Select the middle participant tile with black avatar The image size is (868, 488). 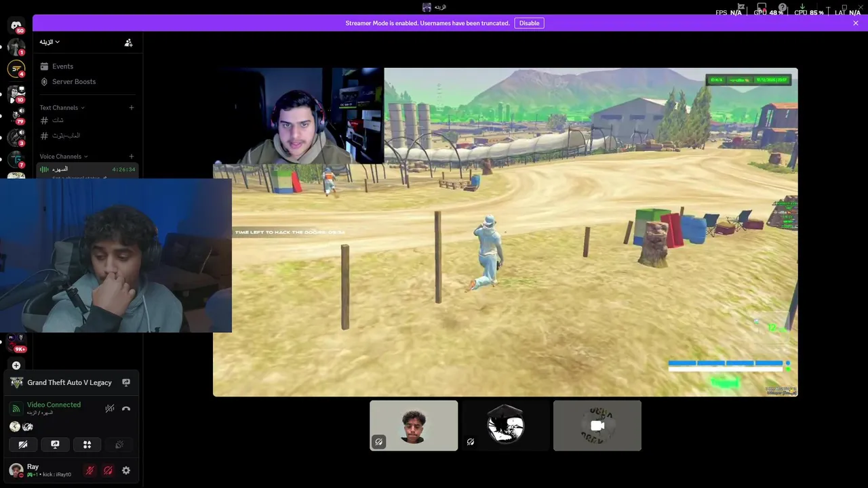505,426
